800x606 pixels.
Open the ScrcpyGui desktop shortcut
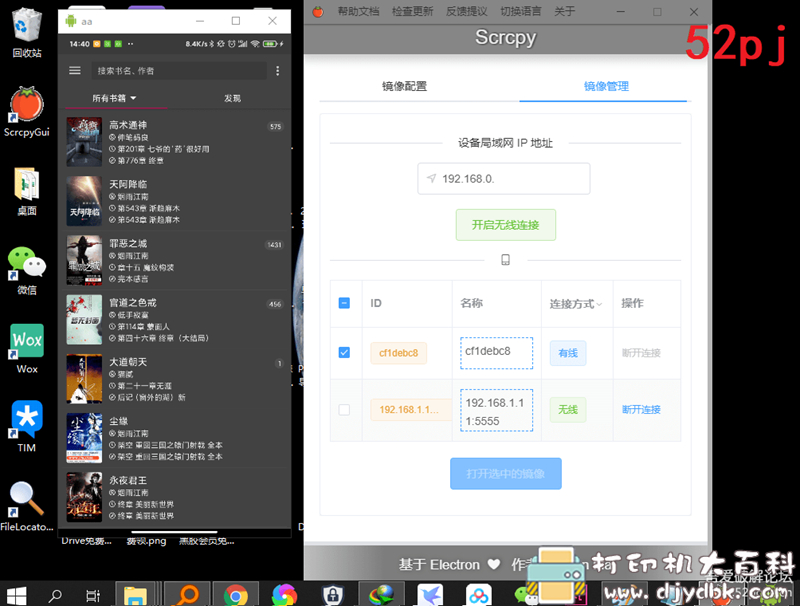pos(27,112)
